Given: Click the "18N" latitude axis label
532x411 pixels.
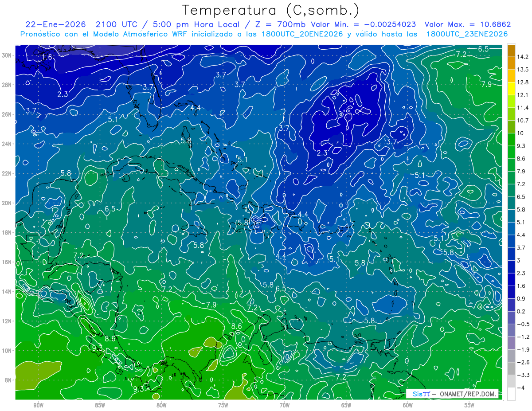Looking at the screenshot, I should (x=8, y=232).
